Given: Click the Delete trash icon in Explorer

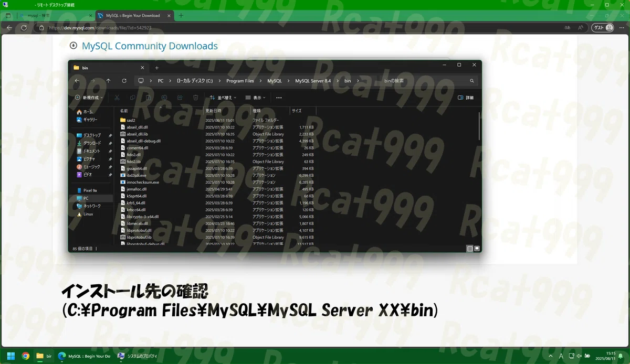Looking at the screenshot, I should (195, 98).
